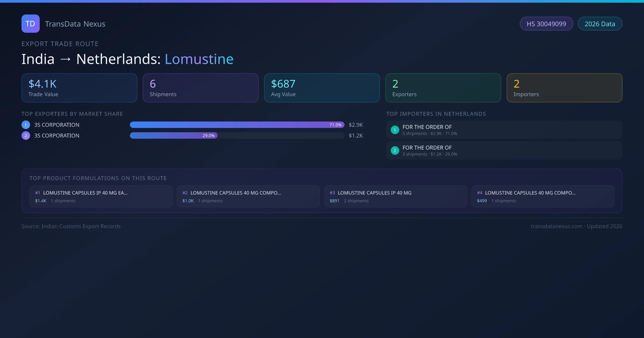Screen dimensions: 644x338
Task: Open #1 Lomustine Capsules IP 40 MG EA formulation
Action: [101, 196]
